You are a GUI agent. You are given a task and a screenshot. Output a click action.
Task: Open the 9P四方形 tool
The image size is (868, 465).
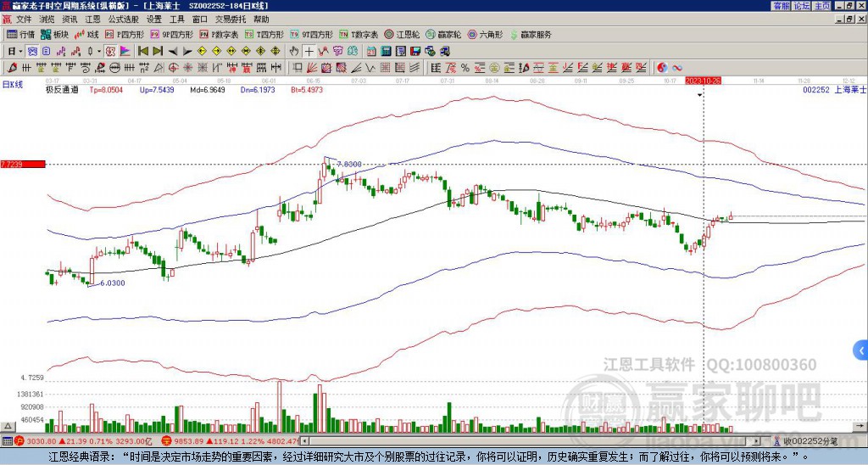[x=171, y=34]
